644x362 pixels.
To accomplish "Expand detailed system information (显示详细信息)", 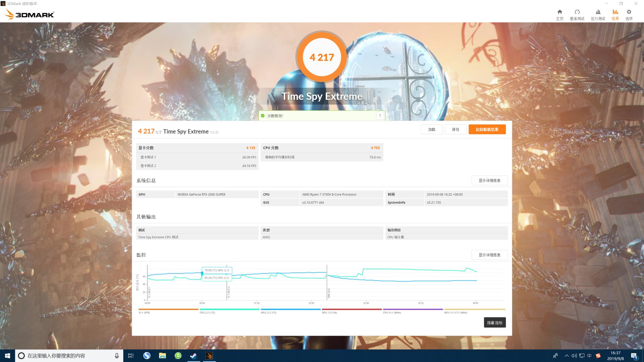I will [x=490, y=180].
